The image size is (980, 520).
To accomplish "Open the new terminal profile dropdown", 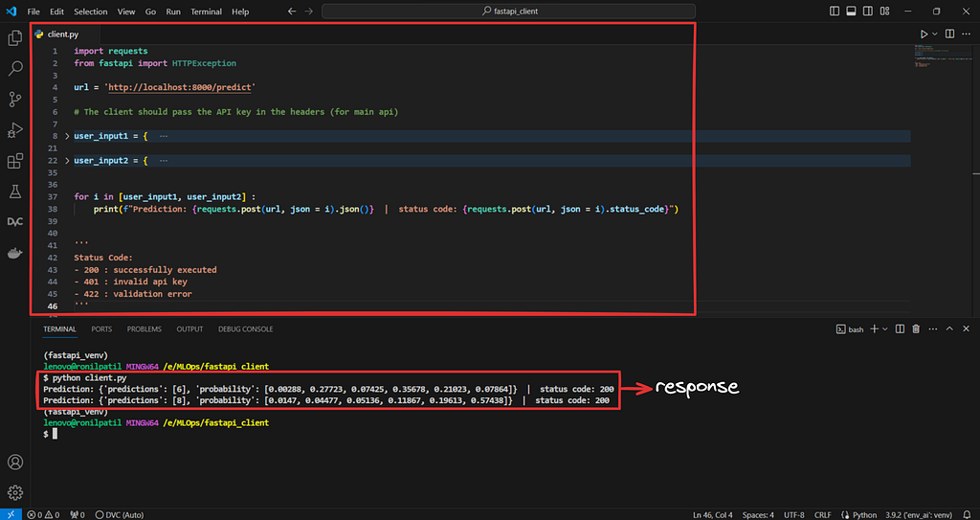I will coord(885,328).
